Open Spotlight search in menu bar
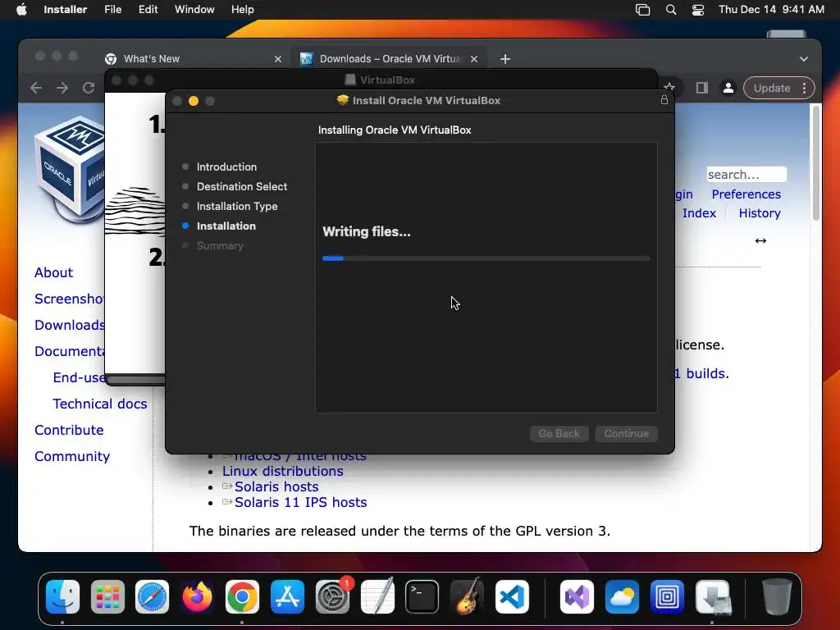 pyautogui.click(x=671, y=10)
